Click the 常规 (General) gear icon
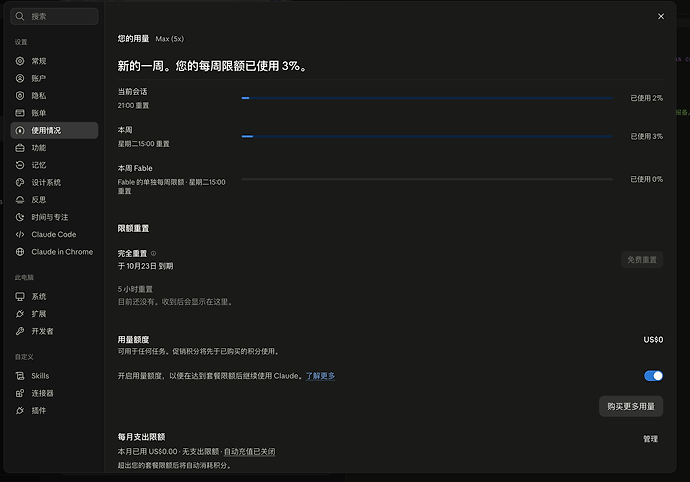 (x=20, y=61)
